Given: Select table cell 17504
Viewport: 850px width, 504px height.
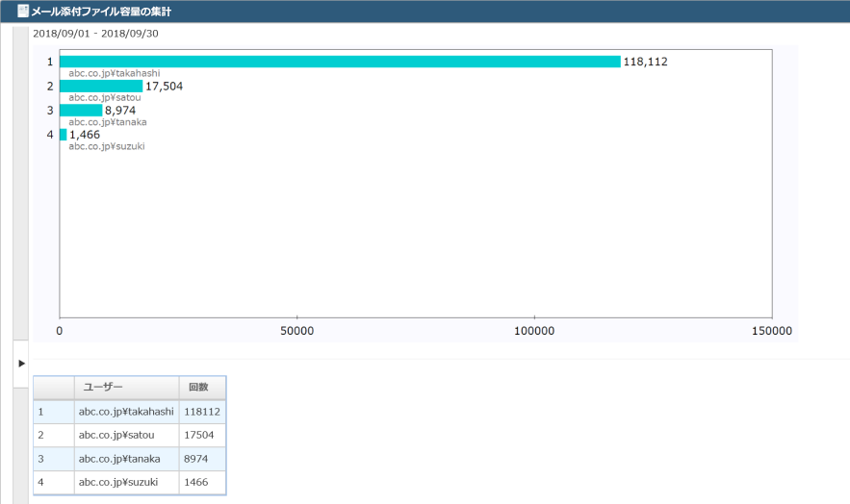Looking at the screenshot, I should click(x=202, y=436).
